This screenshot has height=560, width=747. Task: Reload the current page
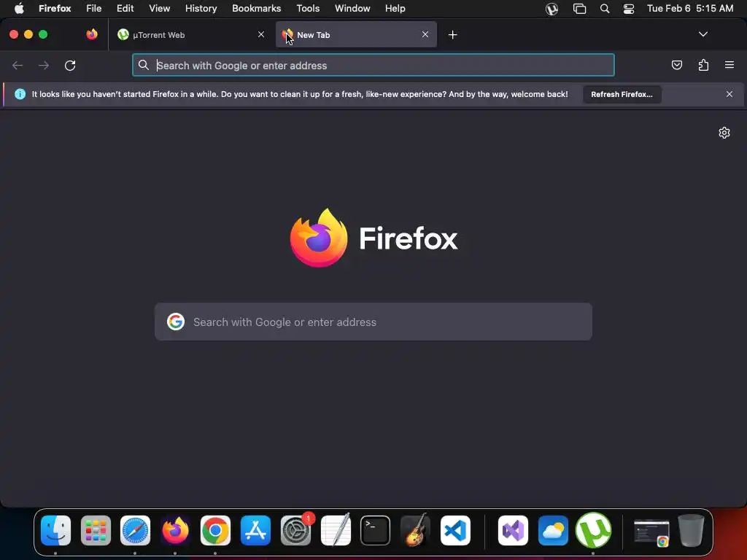pyautogui.click(x=70, y=65)
